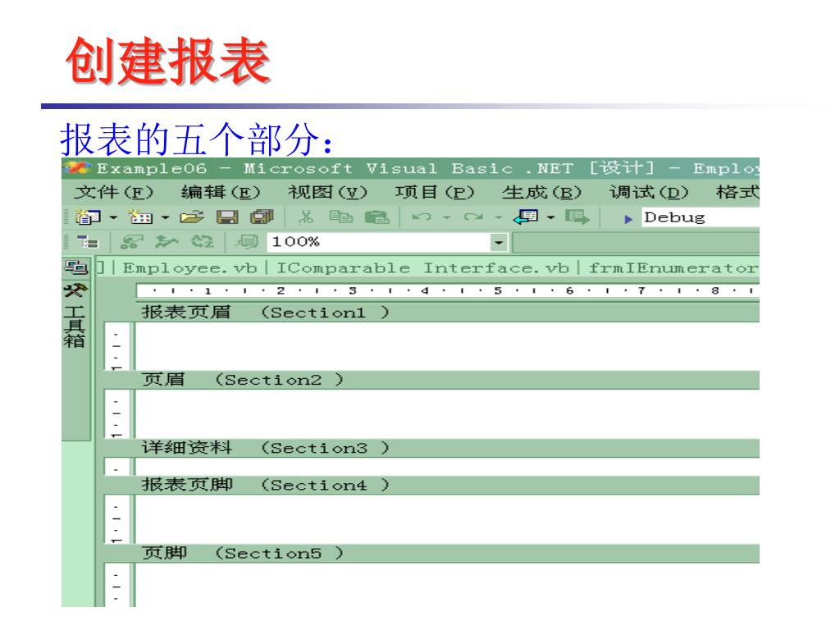The image size is (840, 630).
Task: Select the 页脚 (Section5) band header
Action: point(431,554)
